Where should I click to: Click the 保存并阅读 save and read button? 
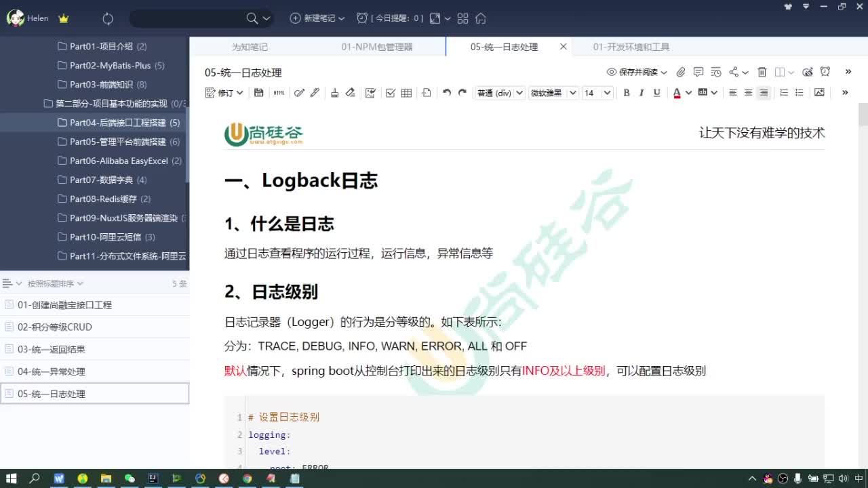[632, 72]
